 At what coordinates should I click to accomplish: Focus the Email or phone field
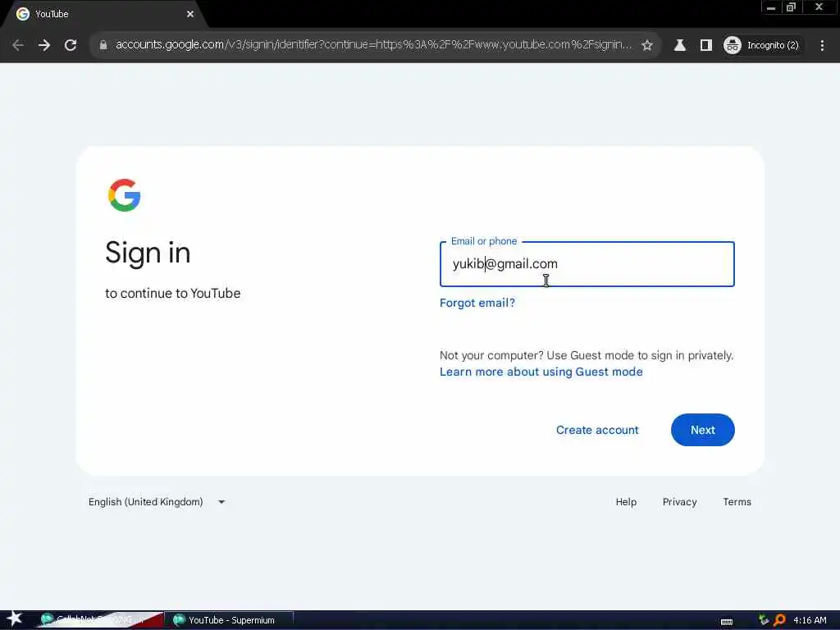click(x=587, y=263)
